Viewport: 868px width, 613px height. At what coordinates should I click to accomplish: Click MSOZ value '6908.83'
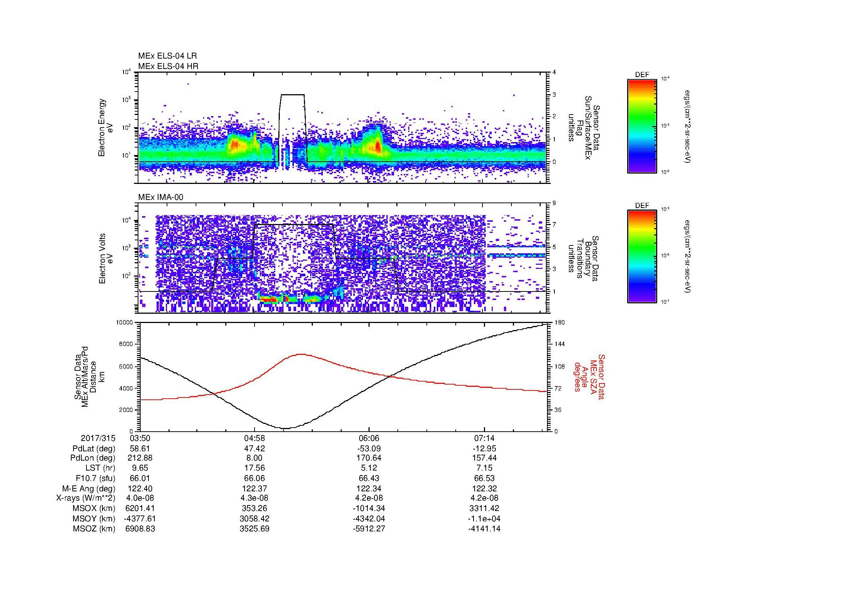[x=140, y=529]
